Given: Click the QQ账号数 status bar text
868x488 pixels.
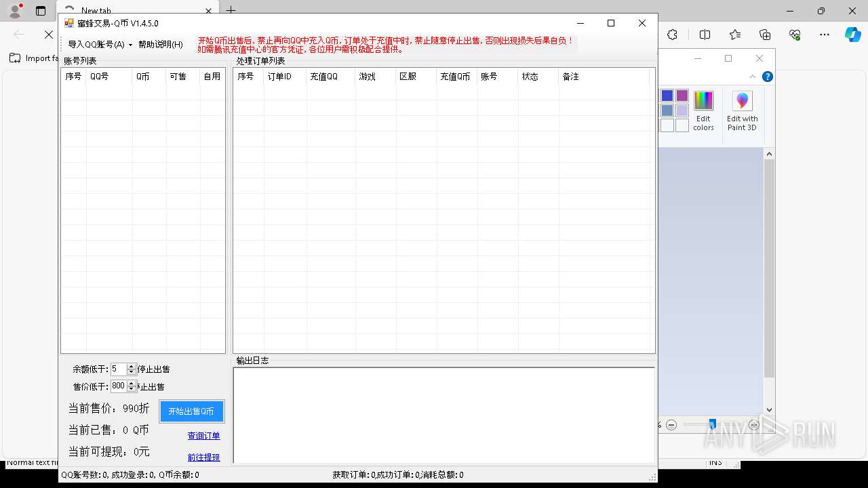Looking at the screenshot, I should [130, 475].
